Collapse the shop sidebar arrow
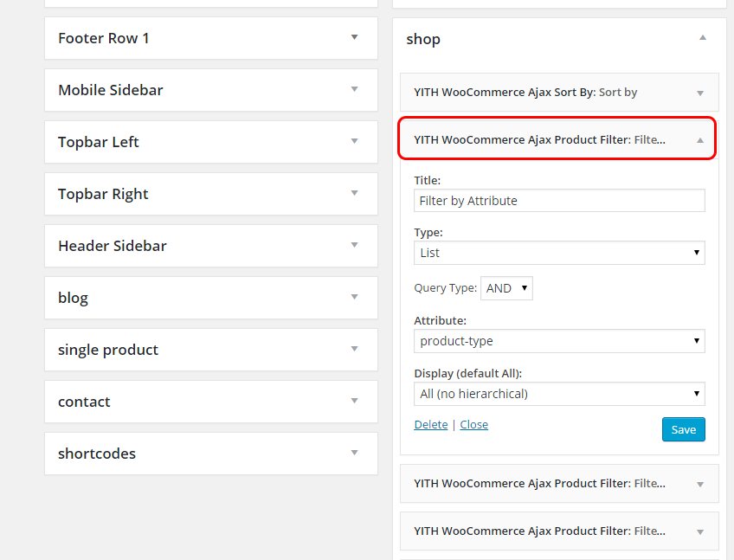734x560 pixels. coord(703,38)
